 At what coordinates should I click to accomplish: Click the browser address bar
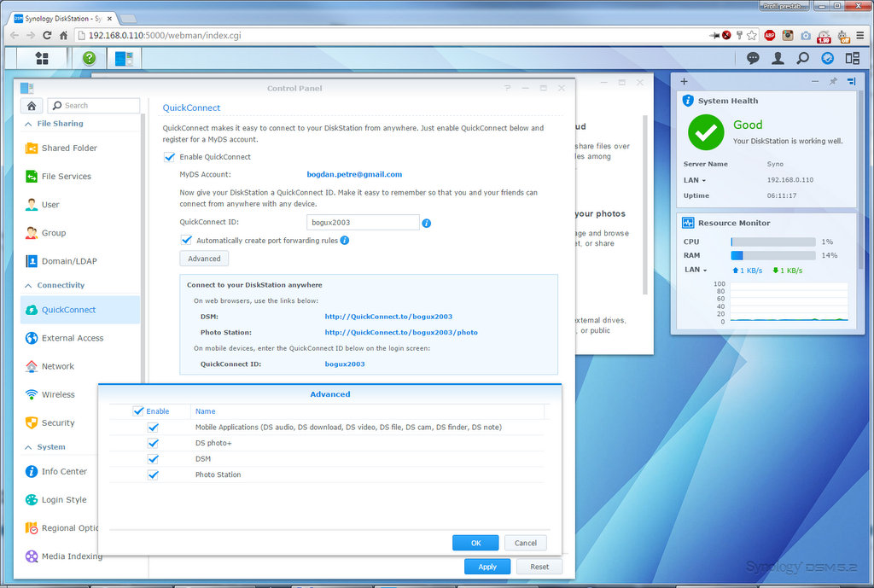pos(390,35)
